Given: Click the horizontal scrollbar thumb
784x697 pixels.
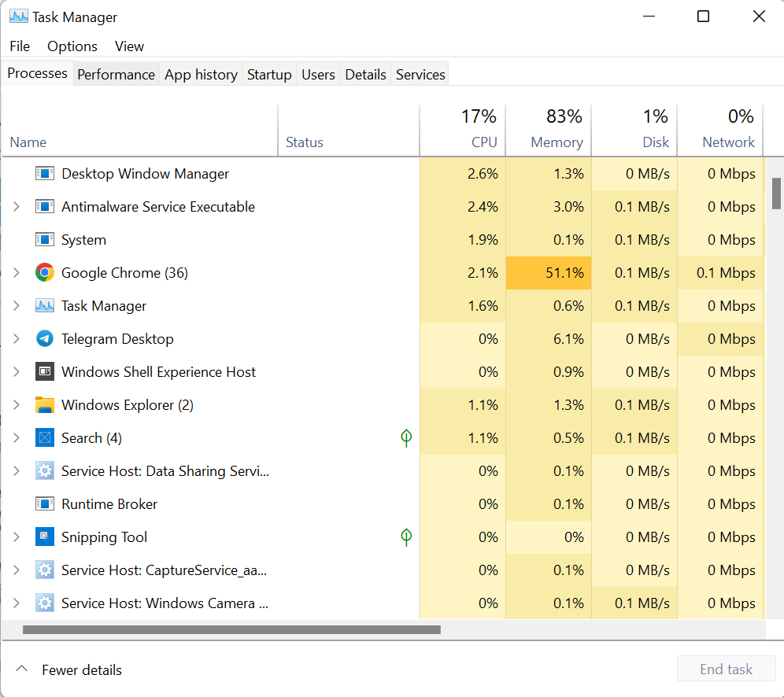Looking at the screenshot, I should coord(231,629).
